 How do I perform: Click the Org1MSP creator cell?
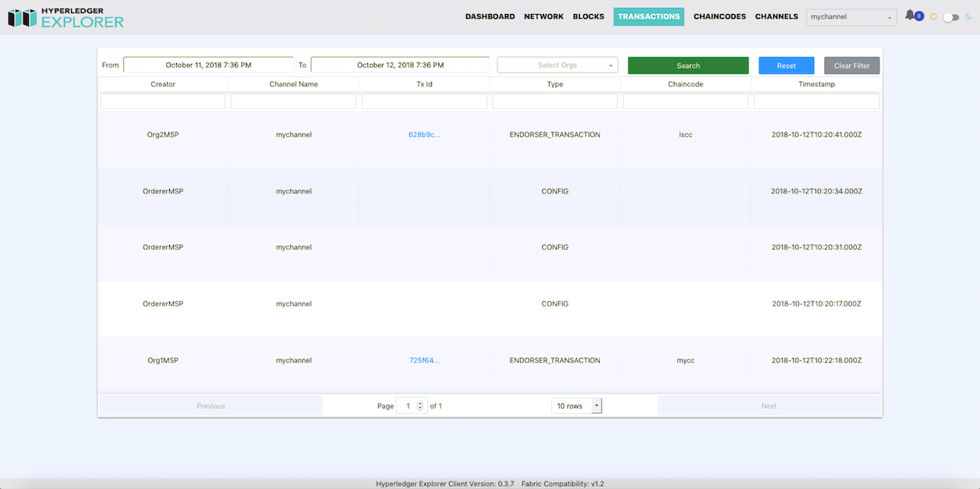coord(163,360)
